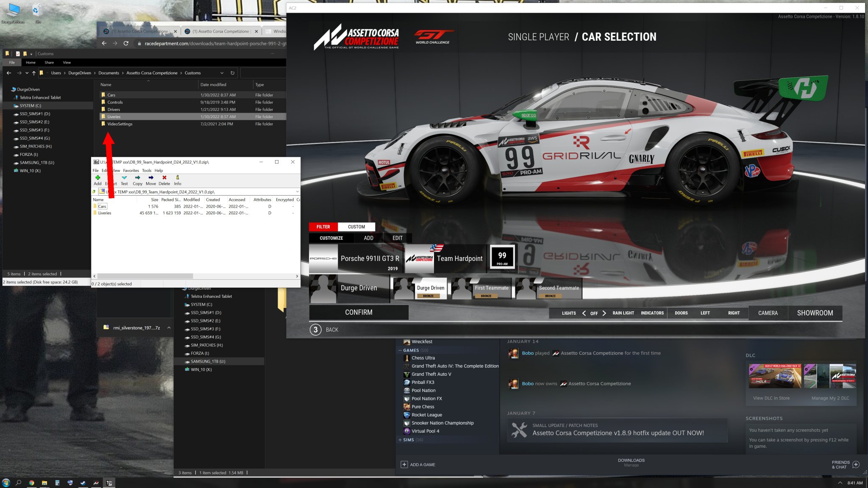Open 7-Zip Help menu

tap(159, 170)
